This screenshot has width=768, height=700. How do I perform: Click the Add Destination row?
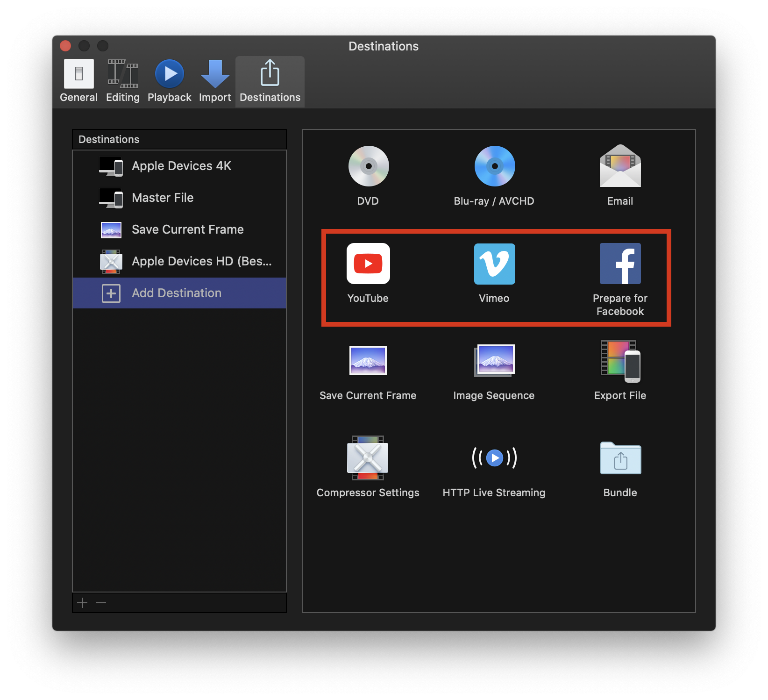[179, 293]
